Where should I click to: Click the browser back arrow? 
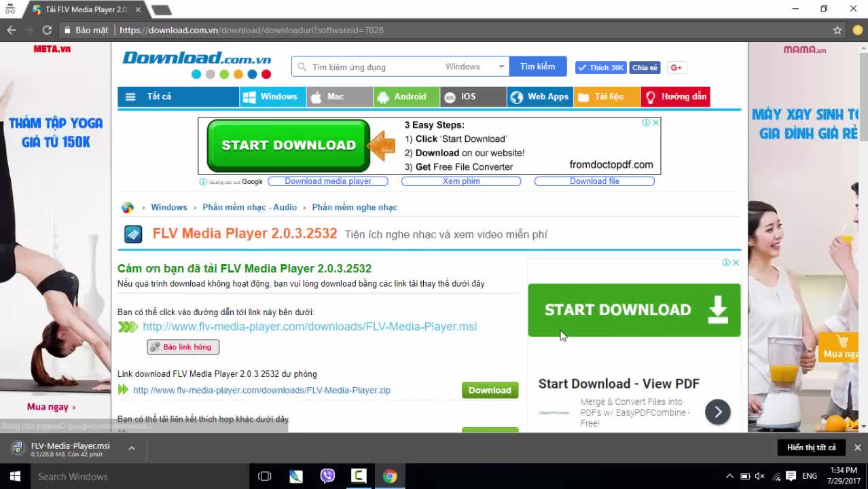click(12, 30)
